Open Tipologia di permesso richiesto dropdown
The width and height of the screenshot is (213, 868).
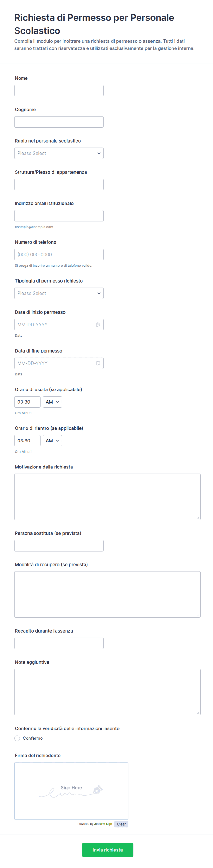point(59,293)
